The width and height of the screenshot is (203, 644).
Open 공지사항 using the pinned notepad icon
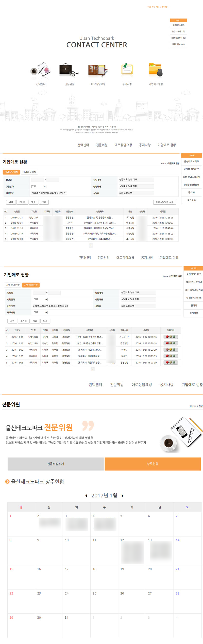127,69
